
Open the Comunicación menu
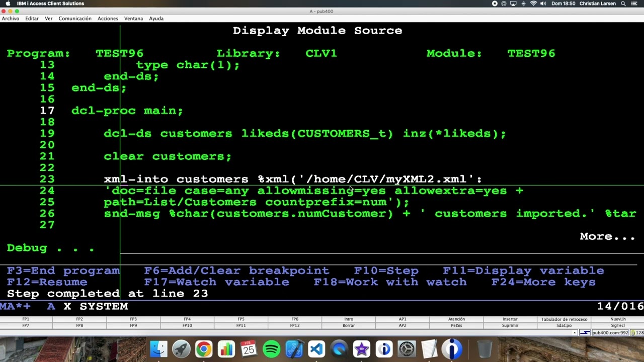point(75,19)
